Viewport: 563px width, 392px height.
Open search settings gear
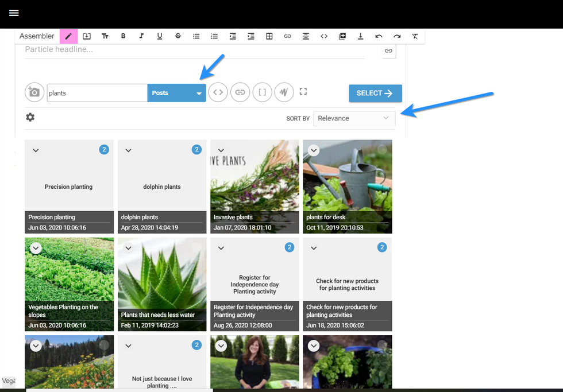(x=30, y=117)
